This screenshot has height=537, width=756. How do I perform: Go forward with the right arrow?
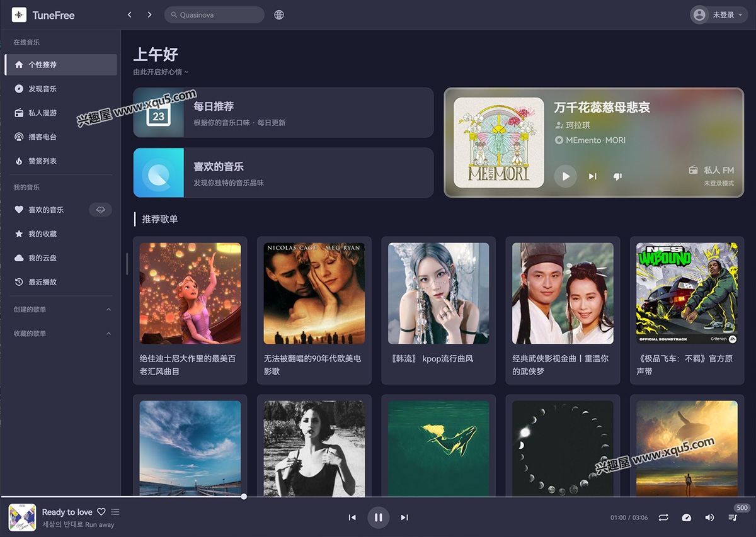point(149,14)
